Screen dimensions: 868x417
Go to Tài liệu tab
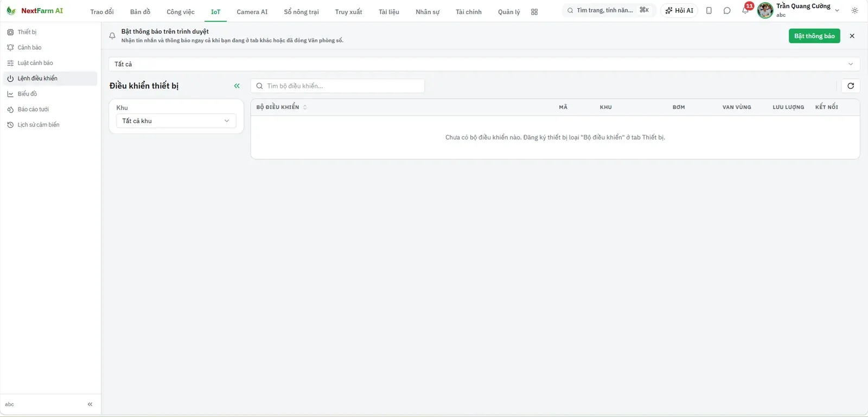click(389, 12)
